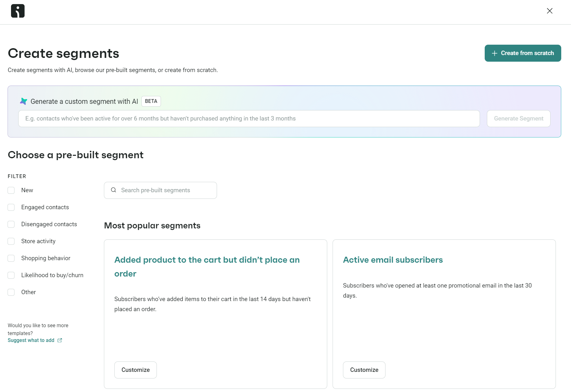Check the Other filter checkbox
571x392 pixels.
coord(11,292)
